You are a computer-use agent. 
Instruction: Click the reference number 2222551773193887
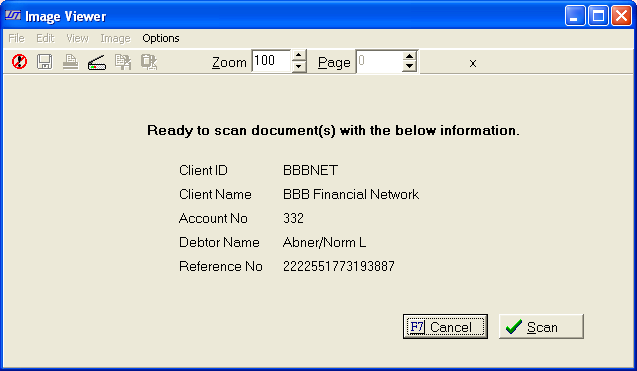[x=339, y=266]
